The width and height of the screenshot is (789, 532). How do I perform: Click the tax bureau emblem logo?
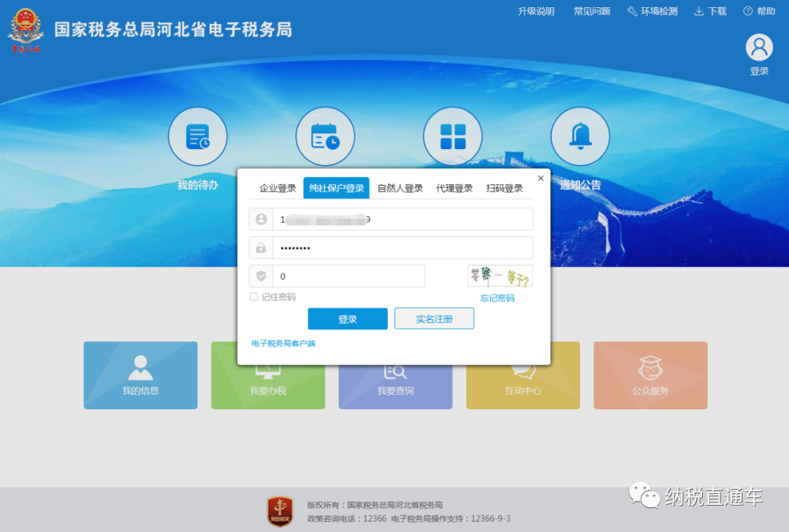point(25,31)
